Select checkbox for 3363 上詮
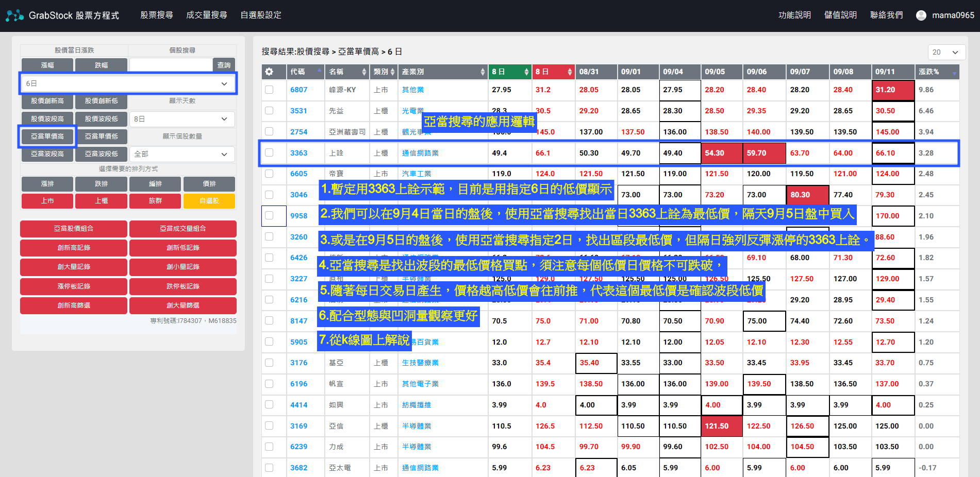Viewport: 980px width, 477px height. (269, 153)
